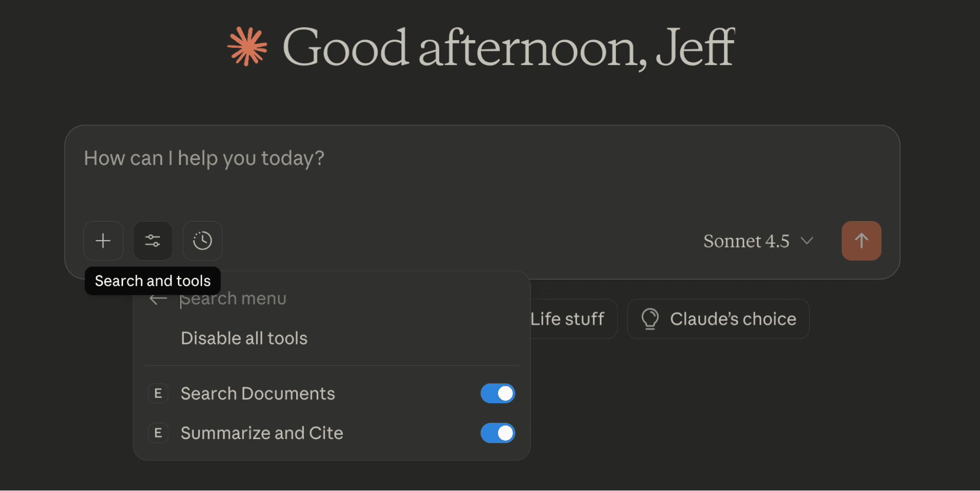Collapse the tools menu with the back arrow

[x=157, y=298]
